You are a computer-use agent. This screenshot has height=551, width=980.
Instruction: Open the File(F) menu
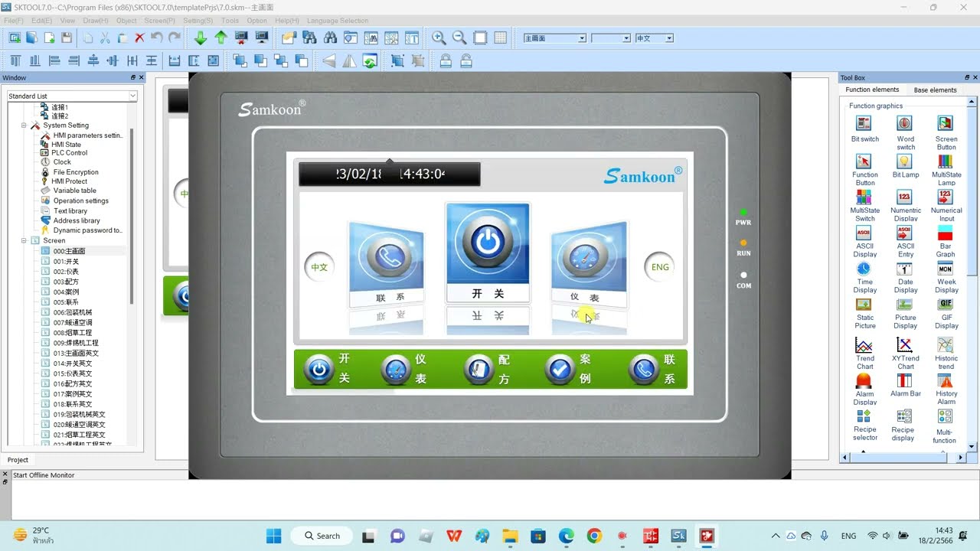click(14, 21)
